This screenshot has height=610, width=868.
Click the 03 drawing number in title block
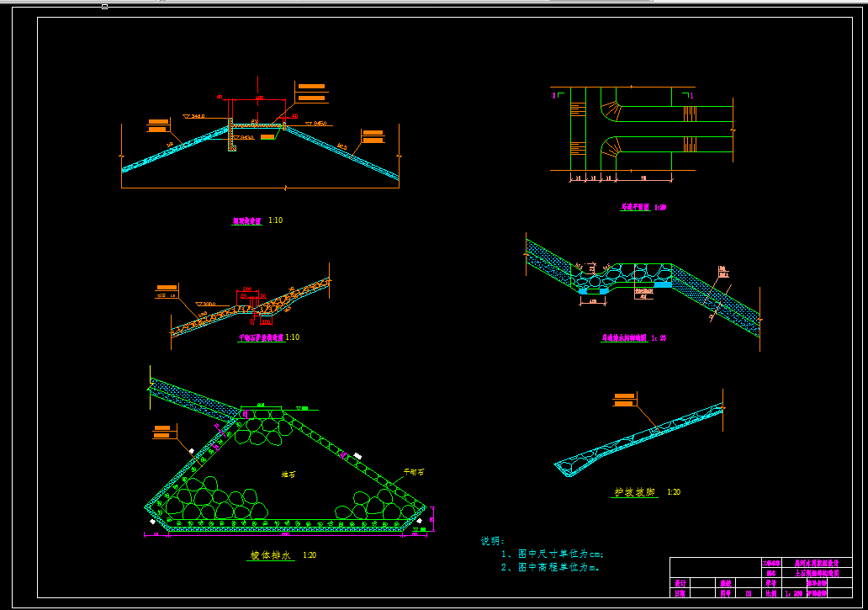pyautogui.click(x=749, y=593)
